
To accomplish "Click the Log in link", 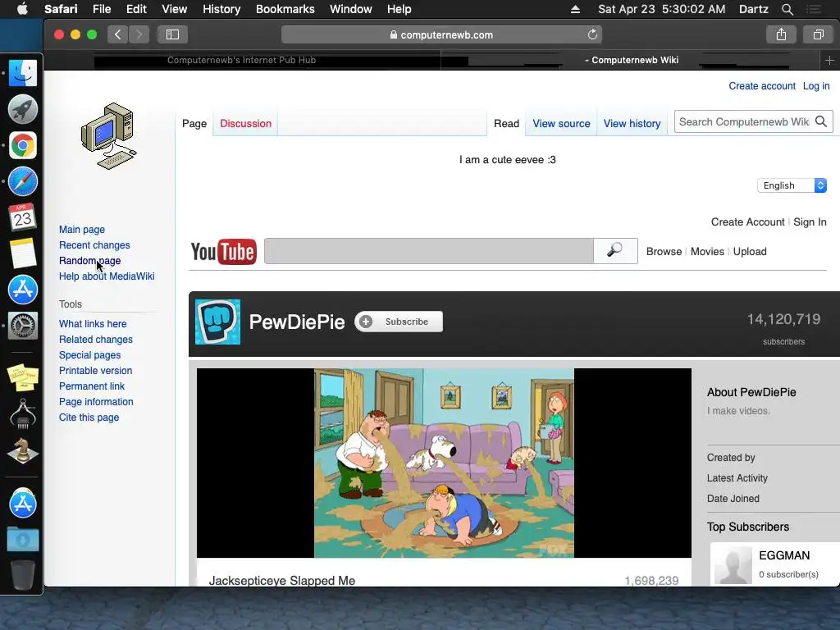I will (x=816, y=85).
